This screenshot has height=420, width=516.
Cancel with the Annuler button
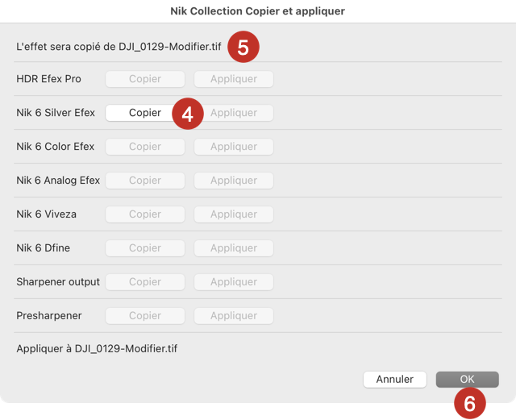point(395,380)
